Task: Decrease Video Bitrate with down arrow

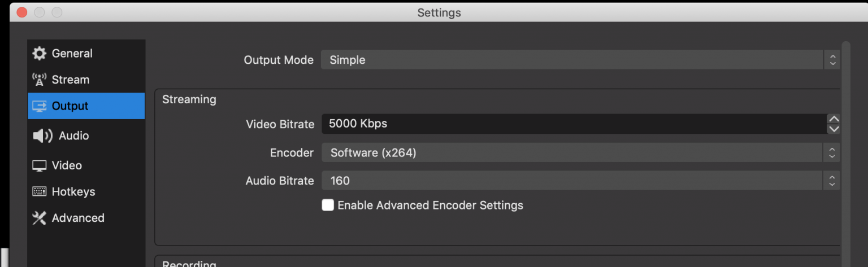Action: (834, 129)
